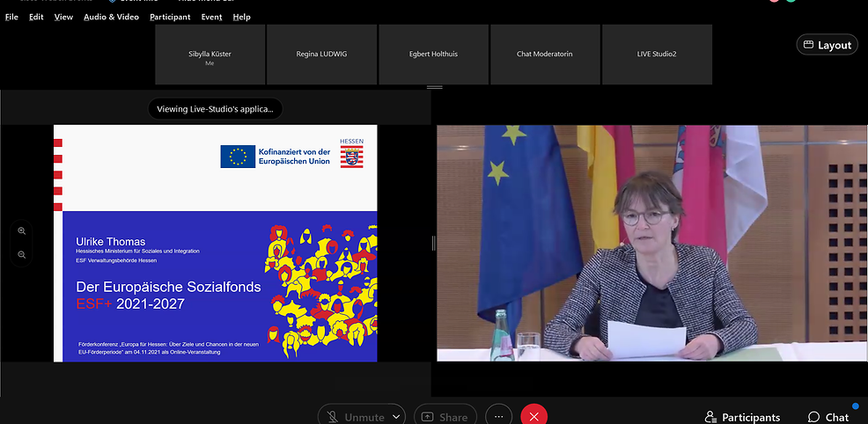Expand audio options arrow beside Unmute

pos(396,417)
